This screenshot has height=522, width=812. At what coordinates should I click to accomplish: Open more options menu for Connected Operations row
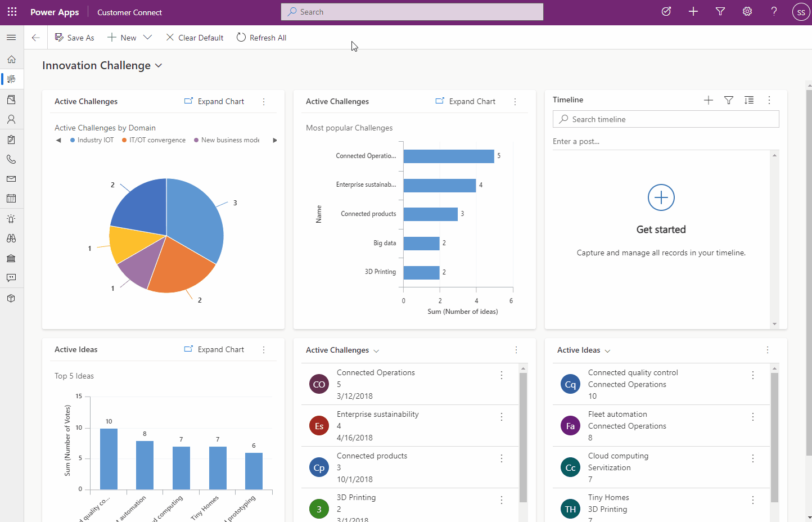pyautogui.click(x=501, y=375)
